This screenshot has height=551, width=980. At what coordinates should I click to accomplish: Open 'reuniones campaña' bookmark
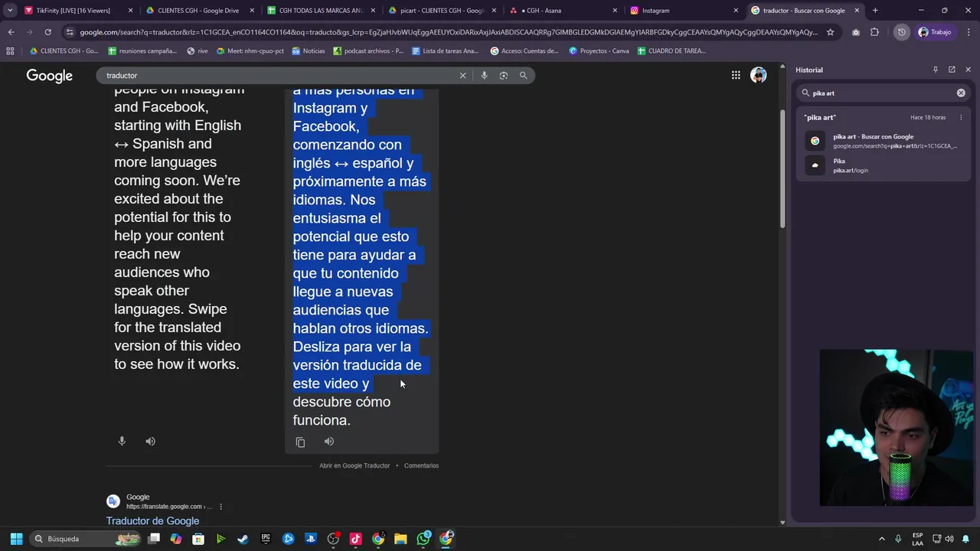[x=142, y=51]
